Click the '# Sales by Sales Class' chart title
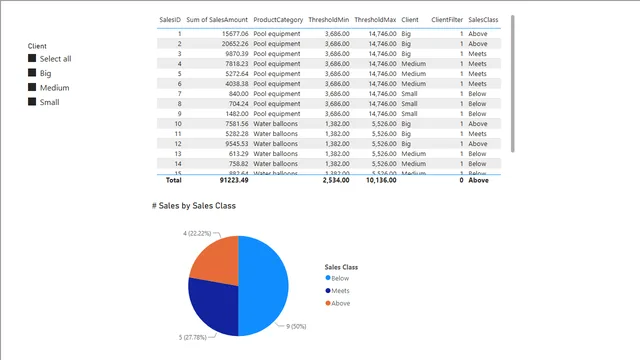 (194, 206)
